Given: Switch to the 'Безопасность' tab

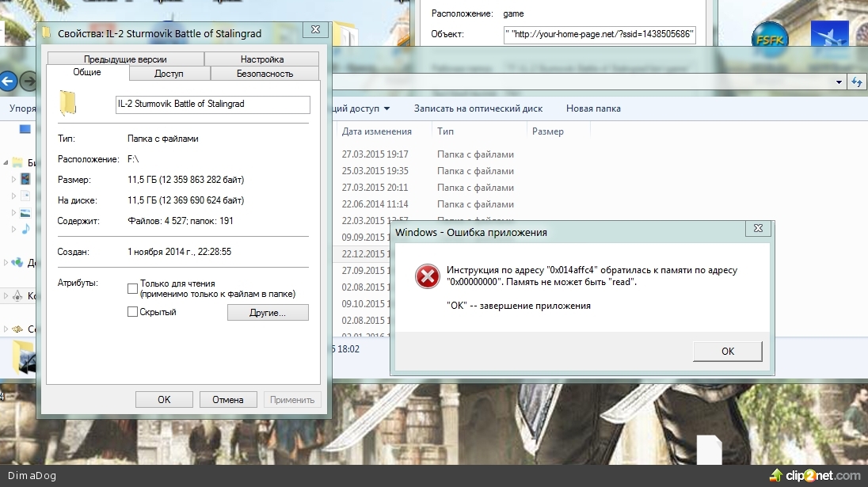Looking at the screenshot, I should [265, 74].
